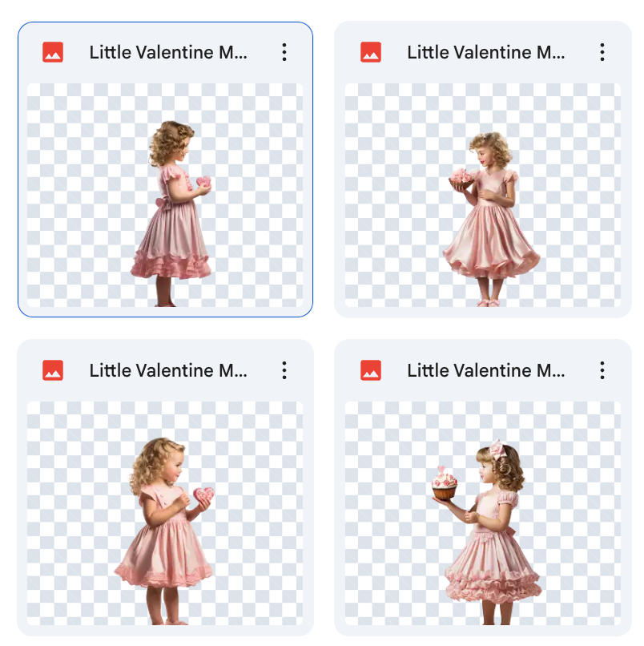644x646 pixels.
Task: Click the red image icon on the selected card
Action: [x=53, y=53]
